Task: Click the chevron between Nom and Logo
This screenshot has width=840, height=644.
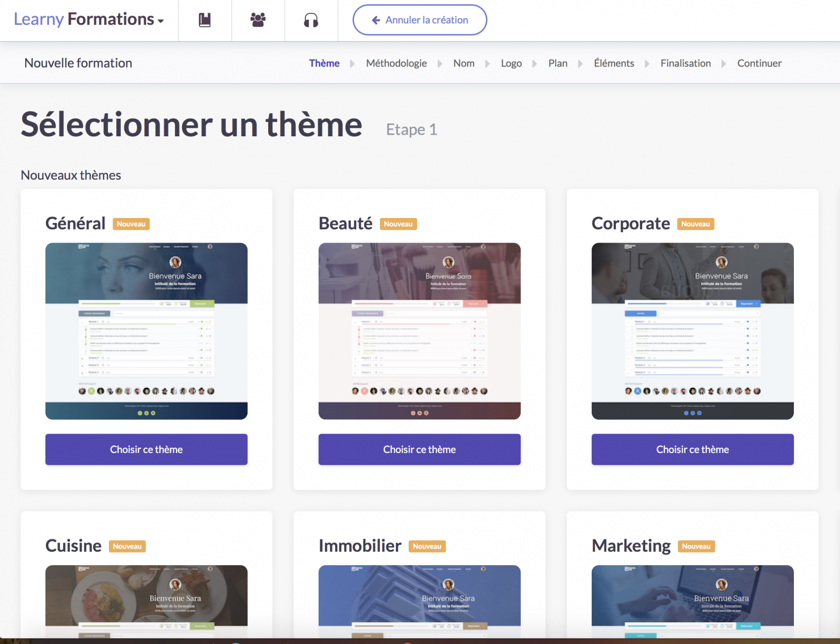Action: pos(487,63)
